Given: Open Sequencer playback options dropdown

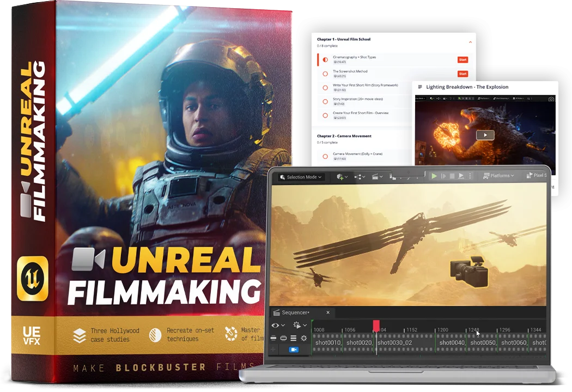Looking at the screenshot, I should [300, 325].
